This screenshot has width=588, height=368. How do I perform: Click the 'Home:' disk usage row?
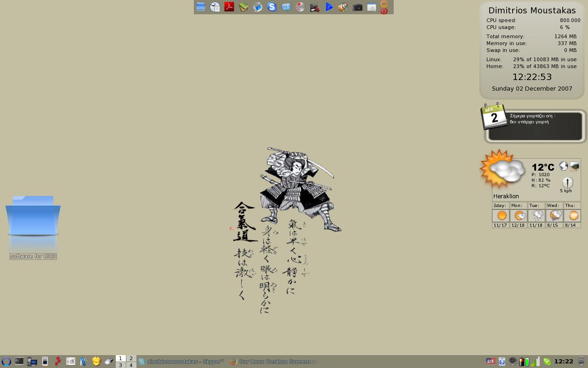pos(531,66)
